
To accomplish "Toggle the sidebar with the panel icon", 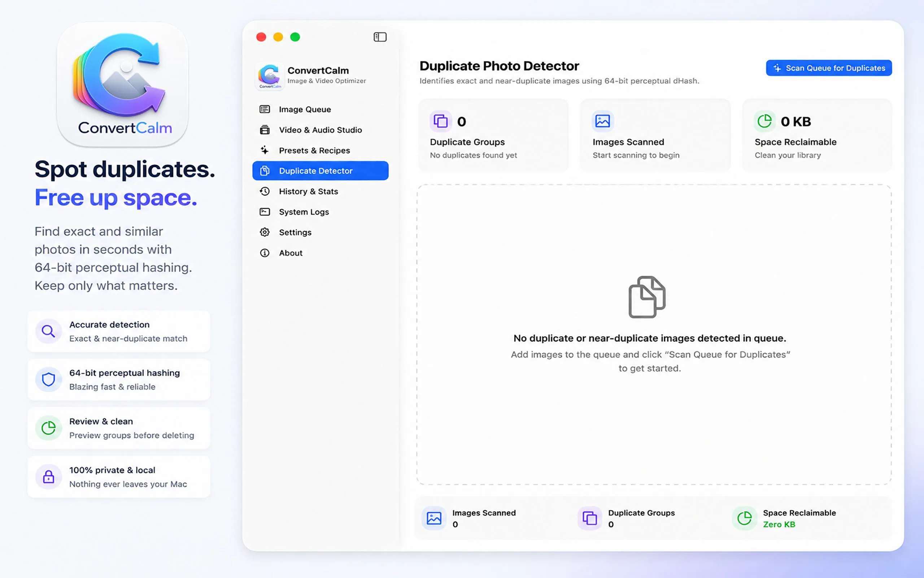I will pyautogui.click(x=380, y=37).
